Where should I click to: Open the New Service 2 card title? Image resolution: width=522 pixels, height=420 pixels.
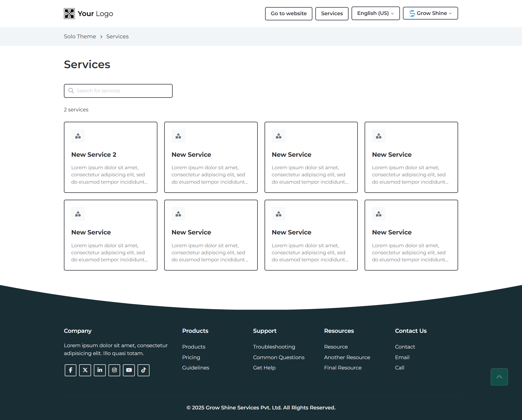pyautogui.click(x=94, y=155)
